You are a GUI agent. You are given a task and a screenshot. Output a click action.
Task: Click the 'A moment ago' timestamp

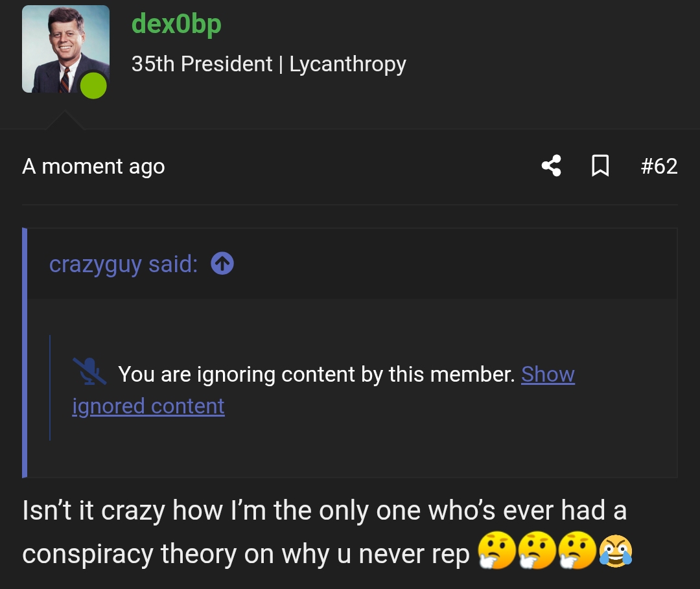click(x=93, y=167)
